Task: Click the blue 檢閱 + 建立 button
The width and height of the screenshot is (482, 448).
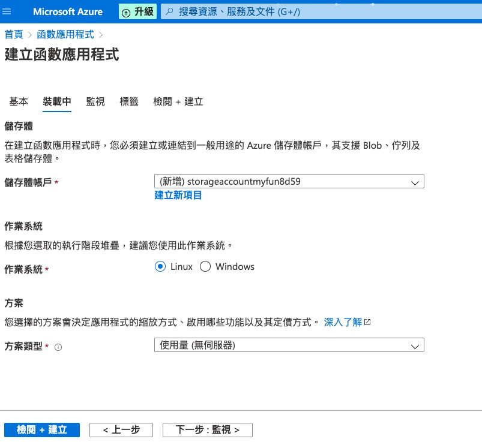Action: [x=42, y=429]
